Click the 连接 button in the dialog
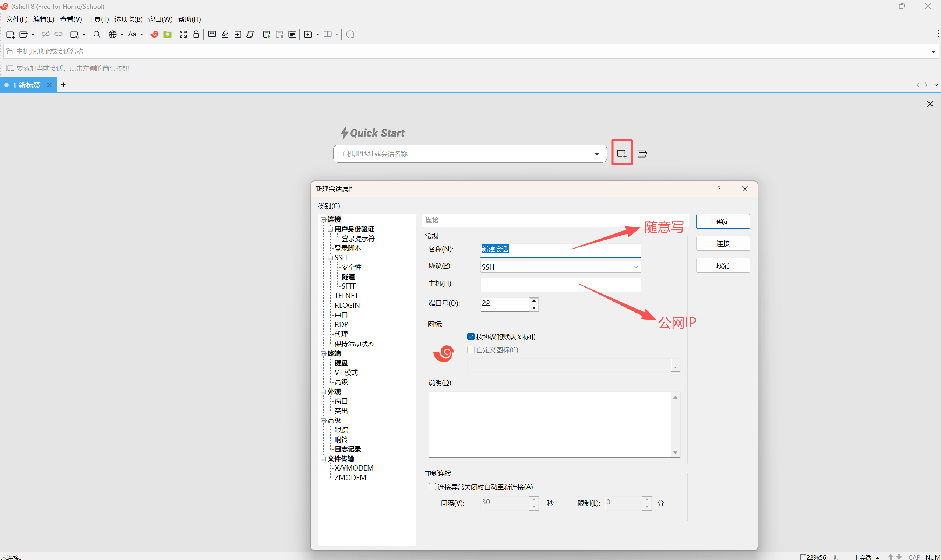 pos(723,243)
